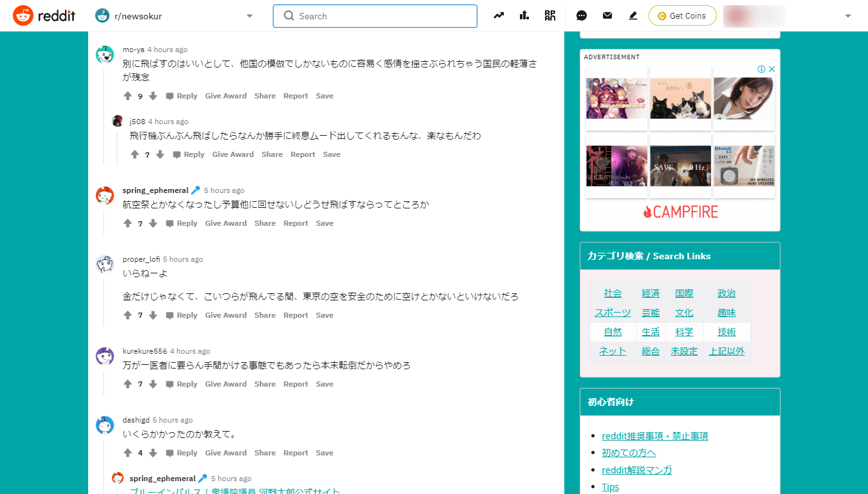Reply to mo-ya's comment
868x494 pixels.
coord(181,96)
